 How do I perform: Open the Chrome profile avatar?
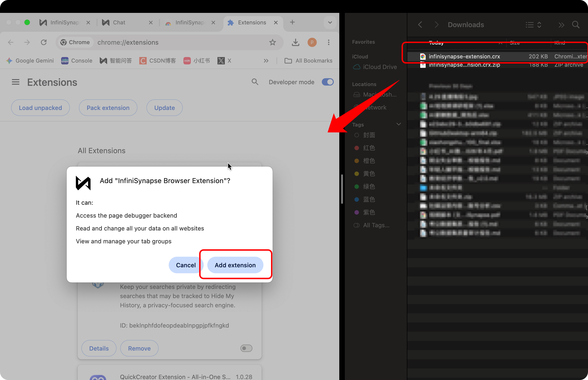[312, 42]
